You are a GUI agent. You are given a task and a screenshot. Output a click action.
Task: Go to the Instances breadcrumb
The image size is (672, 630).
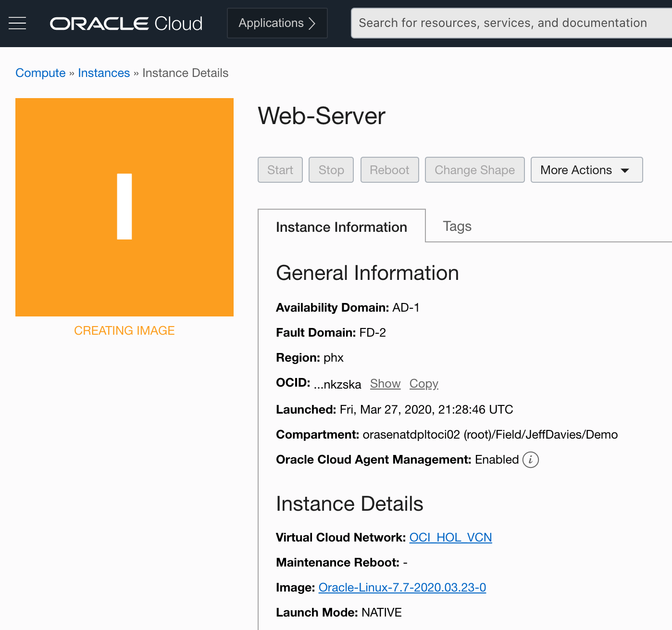click(104, 73)
